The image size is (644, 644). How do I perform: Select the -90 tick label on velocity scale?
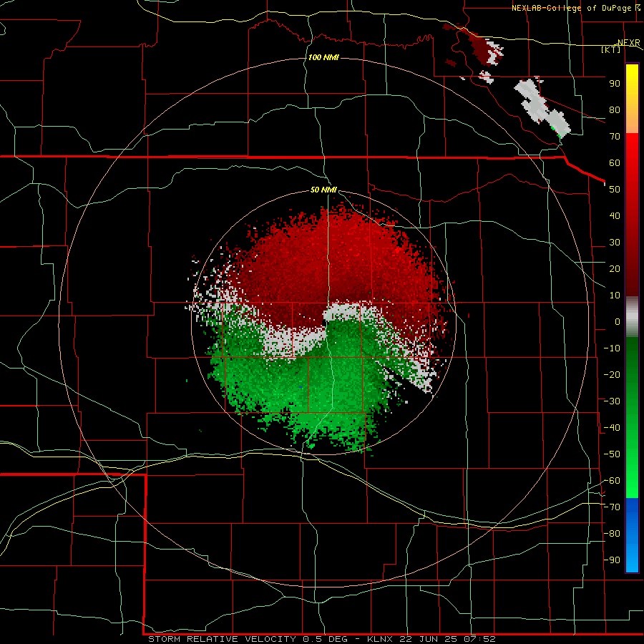coord(612,560)
